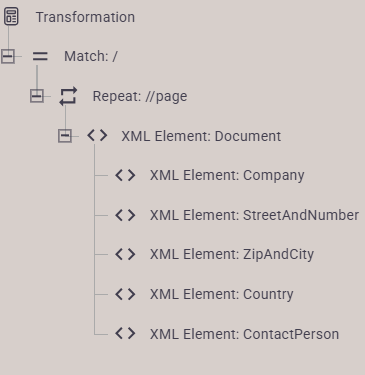The width and height of the screenshot is (365, 375).
Task: Collapse the Repeat: //page node
Action: point(37,96)
